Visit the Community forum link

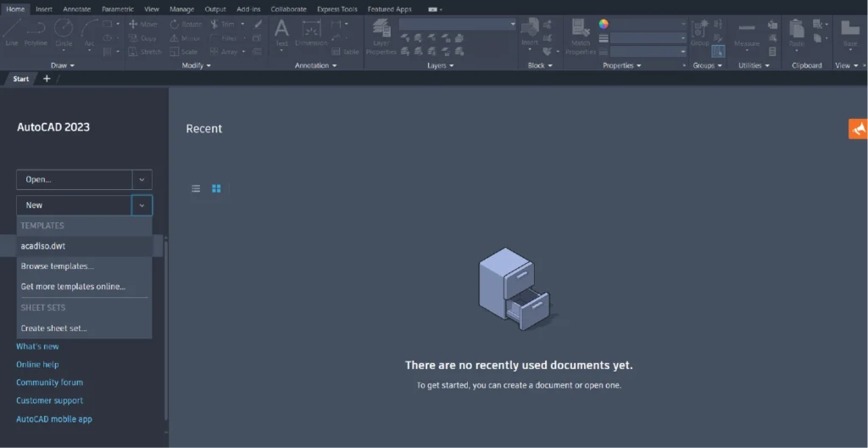tap(49, 383)
